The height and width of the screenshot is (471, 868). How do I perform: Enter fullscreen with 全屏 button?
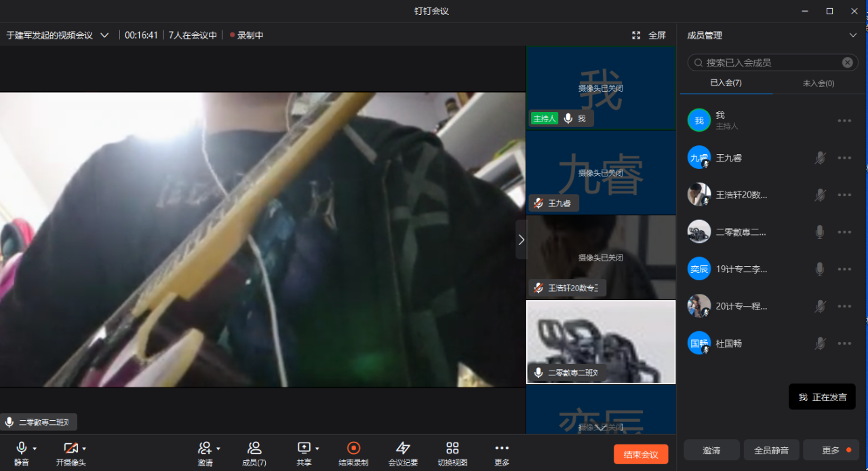tap(649, 35)
